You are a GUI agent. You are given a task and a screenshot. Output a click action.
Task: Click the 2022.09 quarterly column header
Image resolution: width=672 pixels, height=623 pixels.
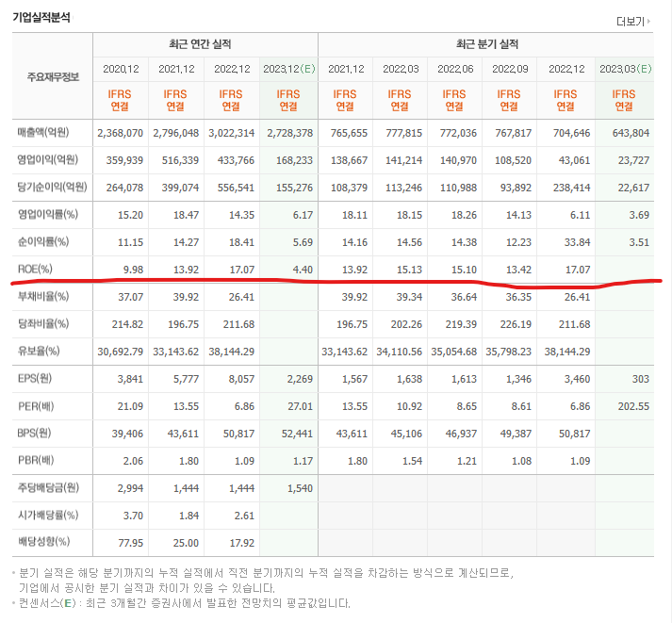(x=510, y=69)
